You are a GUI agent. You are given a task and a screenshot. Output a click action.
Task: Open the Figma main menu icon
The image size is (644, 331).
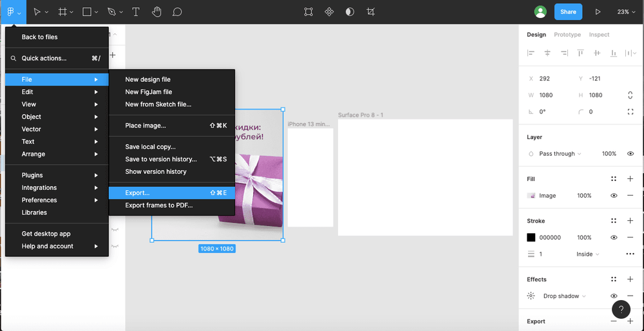click(13, 12)
